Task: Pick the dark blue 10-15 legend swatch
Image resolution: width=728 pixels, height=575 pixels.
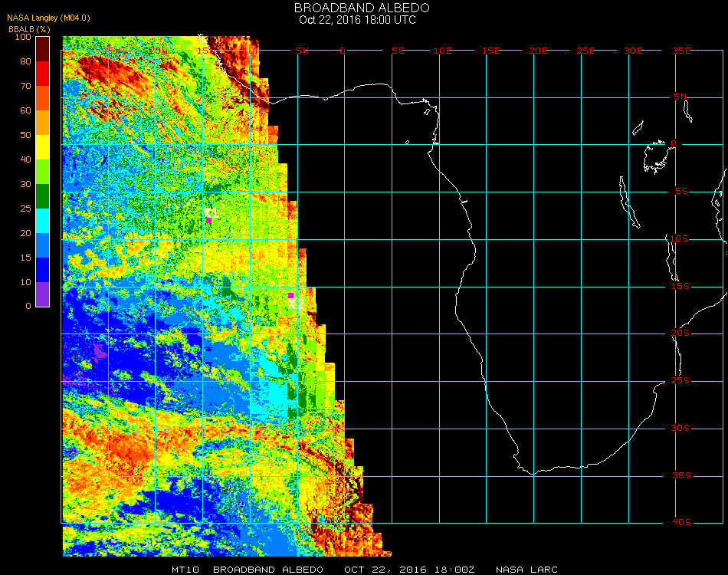Action: tap(43, 270)
